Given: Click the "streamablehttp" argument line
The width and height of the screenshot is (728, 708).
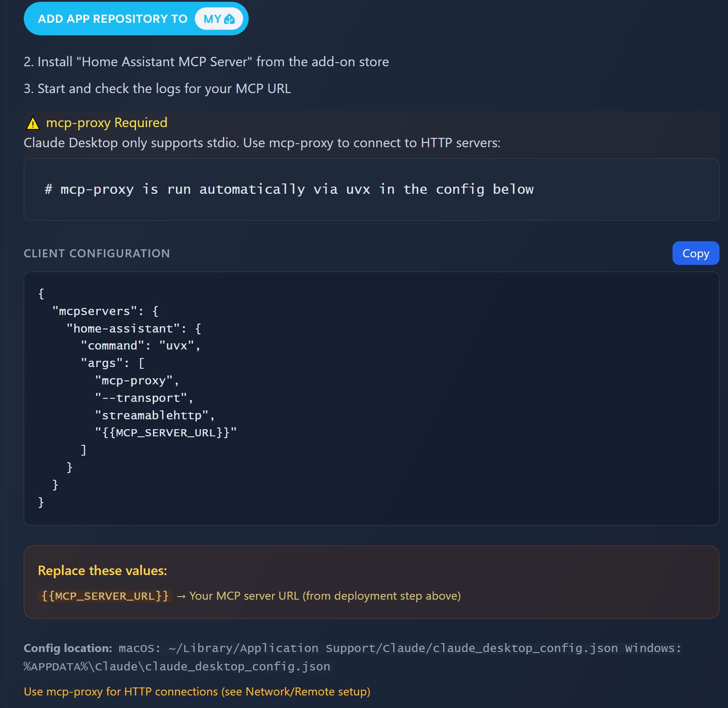Looking at the screenshot, I should point(155,415).
